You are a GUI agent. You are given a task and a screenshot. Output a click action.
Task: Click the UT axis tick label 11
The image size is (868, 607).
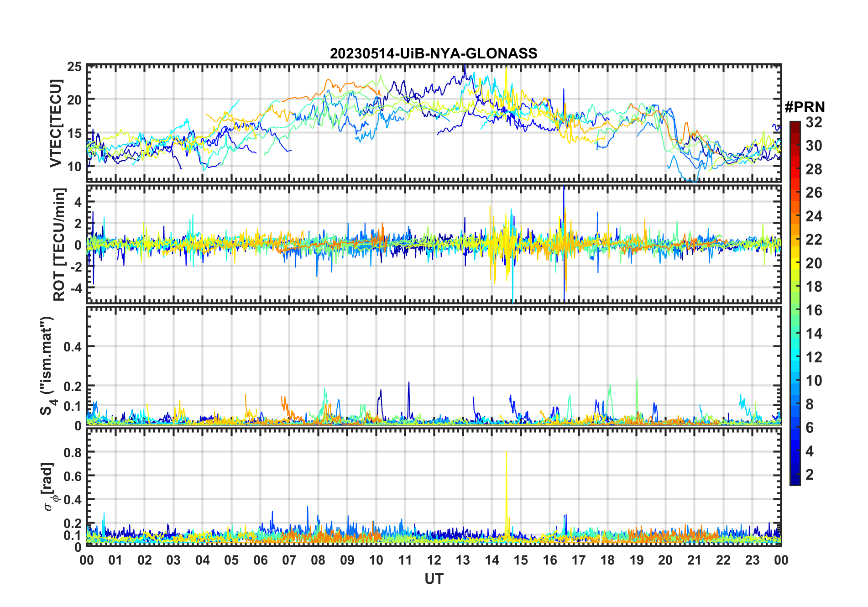coord(405,560)
